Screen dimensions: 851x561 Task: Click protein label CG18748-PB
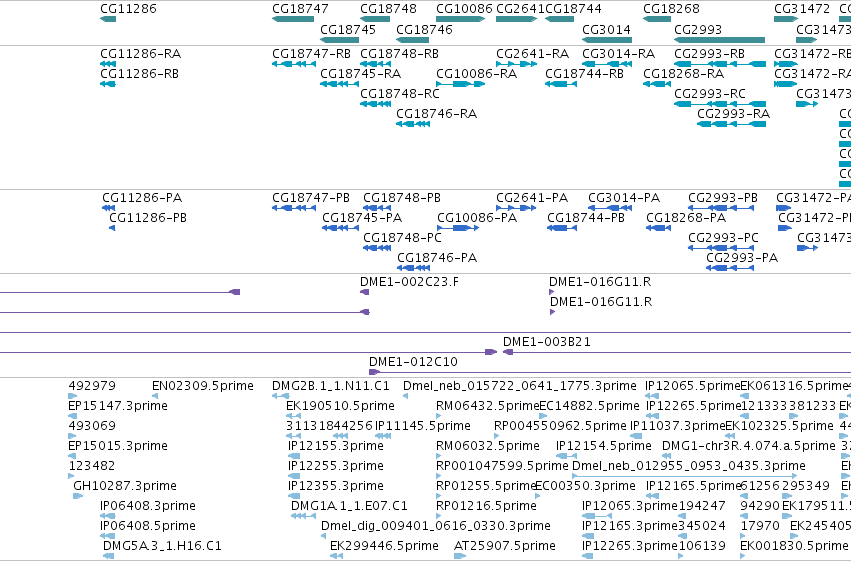[x=402, y=197]
